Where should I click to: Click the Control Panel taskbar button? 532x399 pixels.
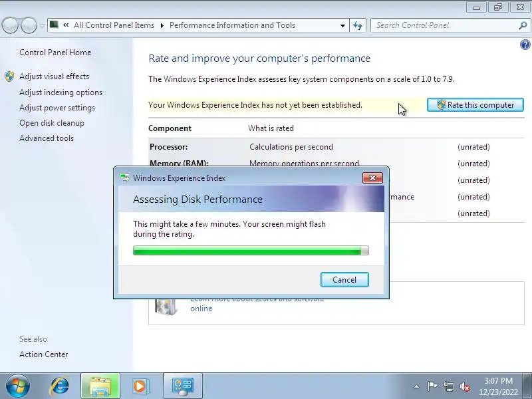(182, 386)
